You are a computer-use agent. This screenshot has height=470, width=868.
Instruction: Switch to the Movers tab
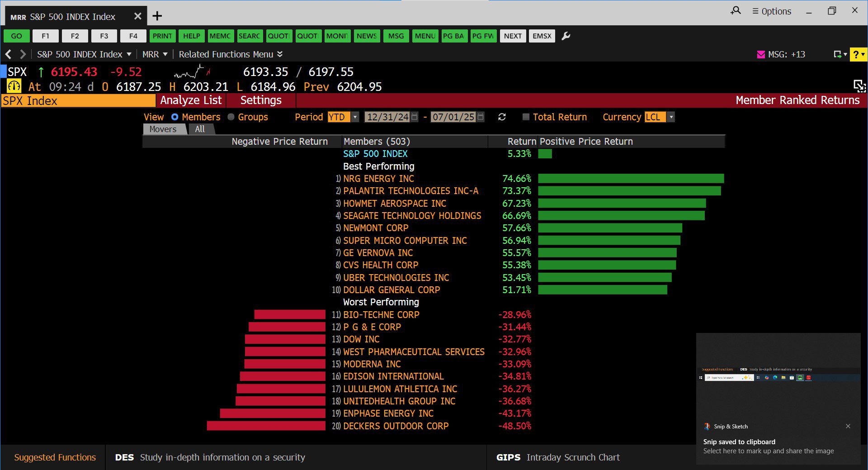pyautogui.click(x=163, y=129)
